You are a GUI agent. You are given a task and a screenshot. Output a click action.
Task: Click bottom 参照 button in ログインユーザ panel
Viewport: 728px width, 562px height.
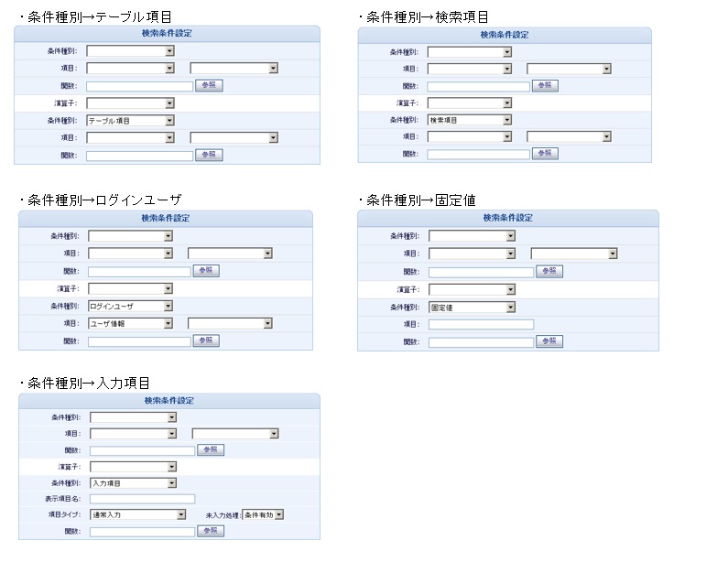206,340
